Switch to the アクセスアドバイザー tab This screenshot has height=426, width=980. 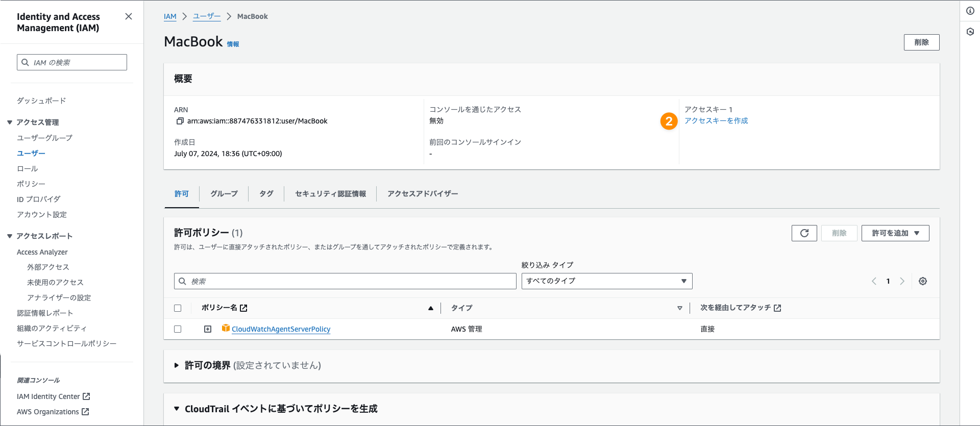423,194
